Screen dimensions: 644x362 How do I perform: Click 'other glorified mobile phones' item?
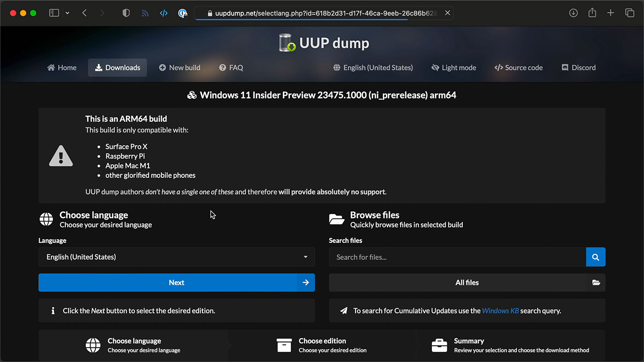pyautogui.click(x=150, y=175)
